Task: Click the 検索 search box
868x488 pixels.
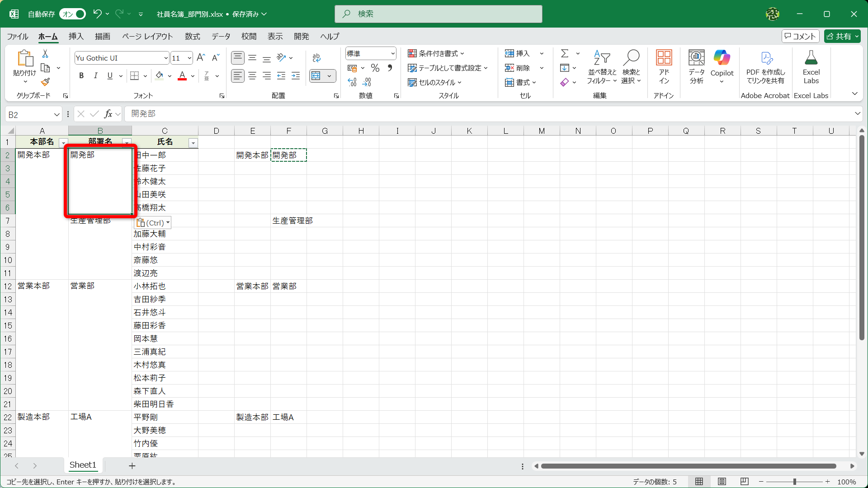Action: point(438,14)
